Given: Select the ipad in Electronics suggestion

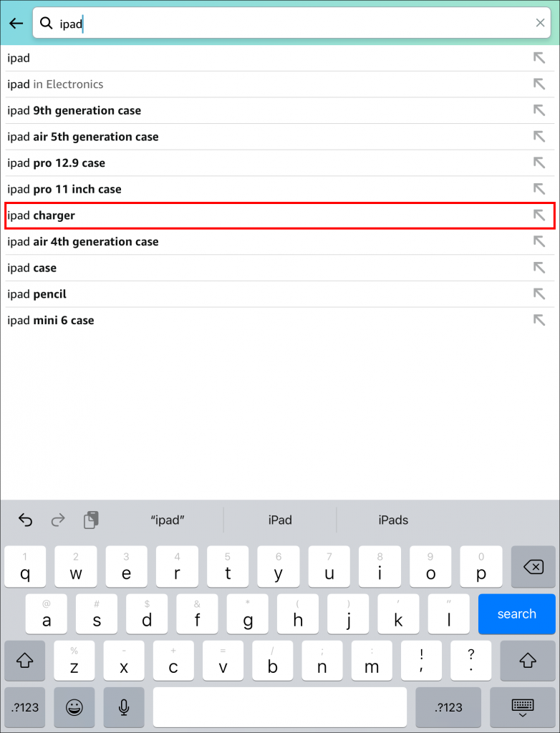Looking at the screenshot, I should 55,84.
